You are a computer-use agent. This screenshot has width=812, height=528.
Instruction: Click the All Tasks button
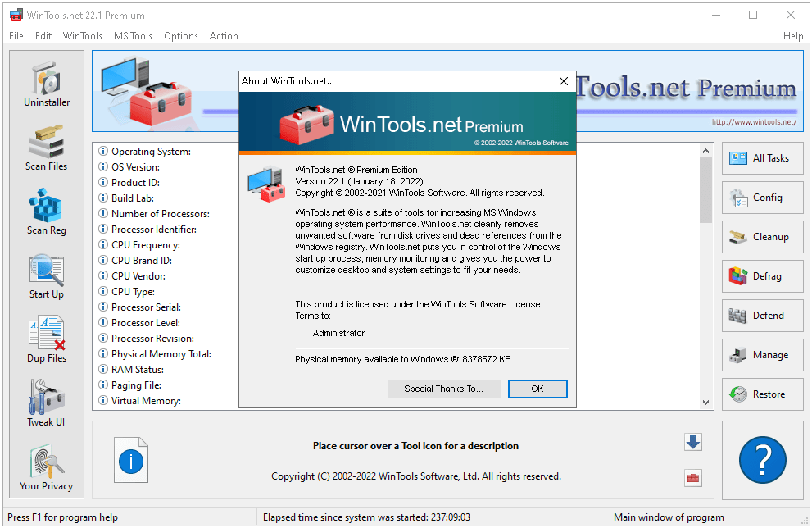click(x=762, y=158)
